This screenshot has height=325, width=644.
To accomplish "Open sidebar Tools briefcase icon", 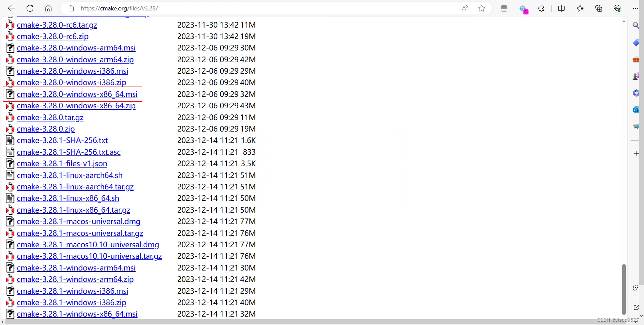I will point(636,60).
